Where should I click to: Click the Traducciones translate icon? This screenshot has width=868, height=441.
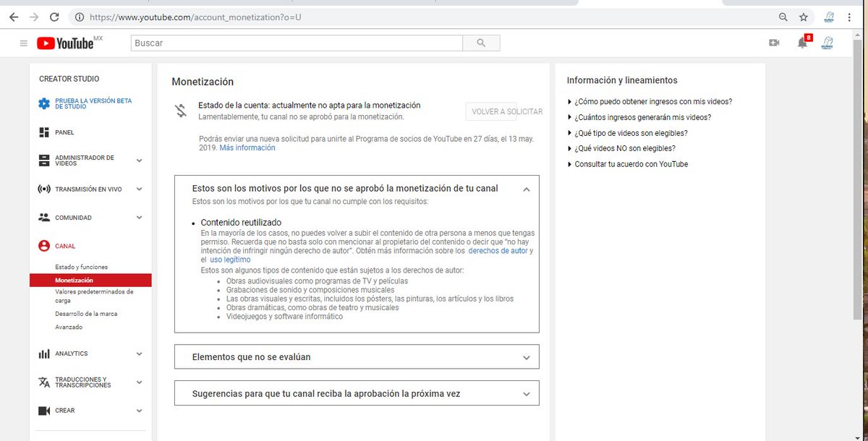(x=43, y=382)
